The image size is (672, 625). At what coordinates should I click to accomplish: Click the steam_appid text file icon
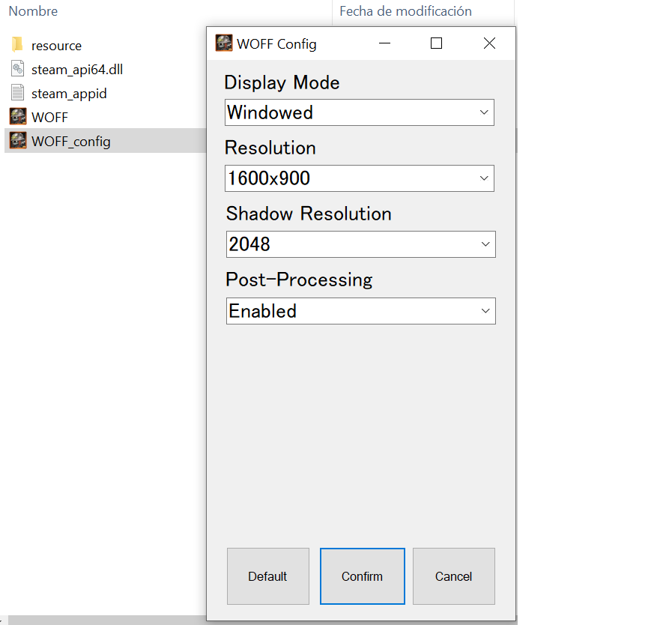(x=18, y=94)
